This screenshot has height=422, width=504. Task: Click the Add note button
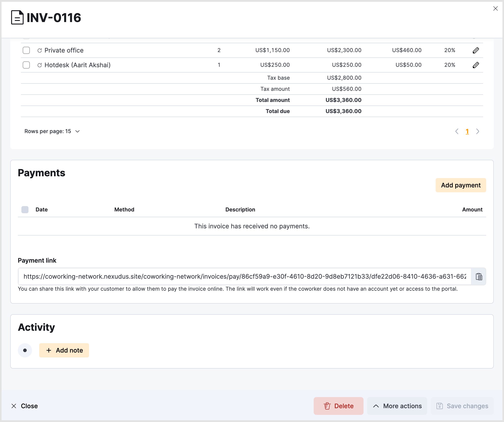point(64,350)
